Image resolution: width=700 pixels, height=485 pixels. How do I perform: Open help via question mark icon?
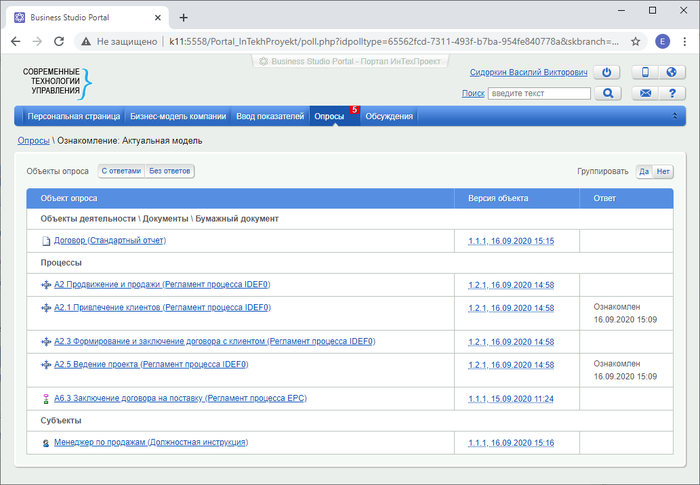[671, 93]
